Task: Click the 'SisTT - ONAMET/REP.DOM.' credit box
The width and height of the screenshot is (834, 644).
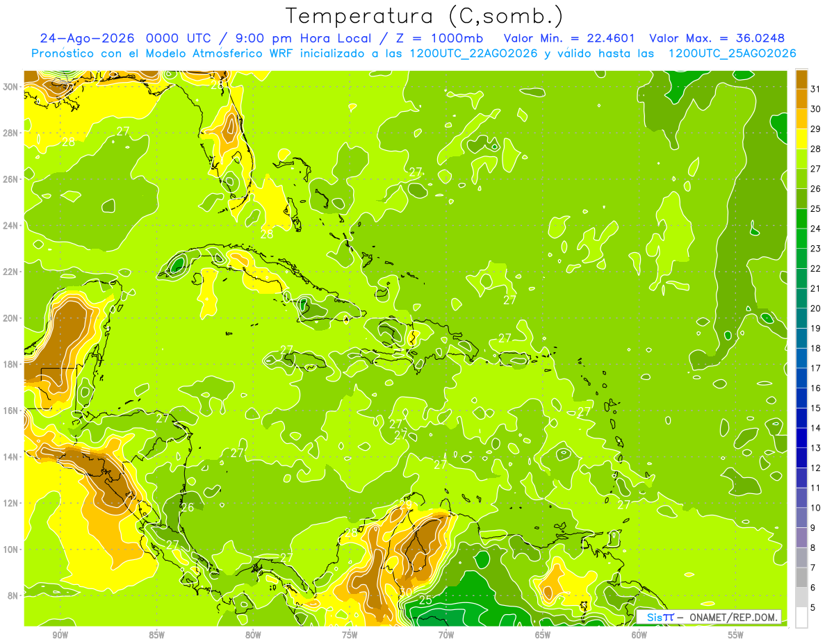Action: 709,617
